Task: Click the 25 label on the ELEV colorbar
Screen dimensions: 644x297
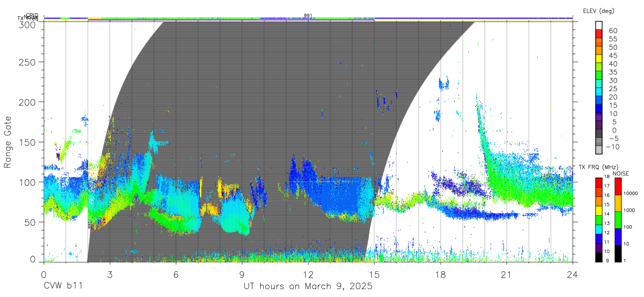Action: coord(613,89)
